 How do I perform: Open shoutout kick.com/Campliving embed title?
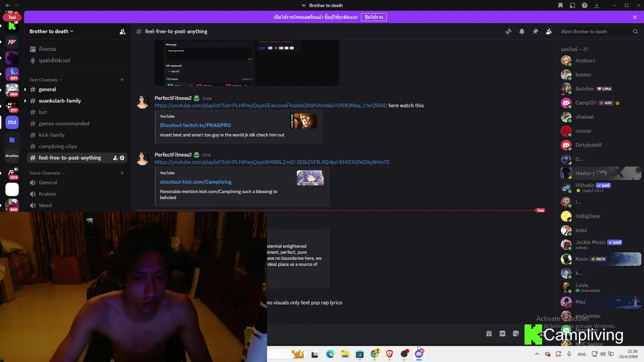196,182
